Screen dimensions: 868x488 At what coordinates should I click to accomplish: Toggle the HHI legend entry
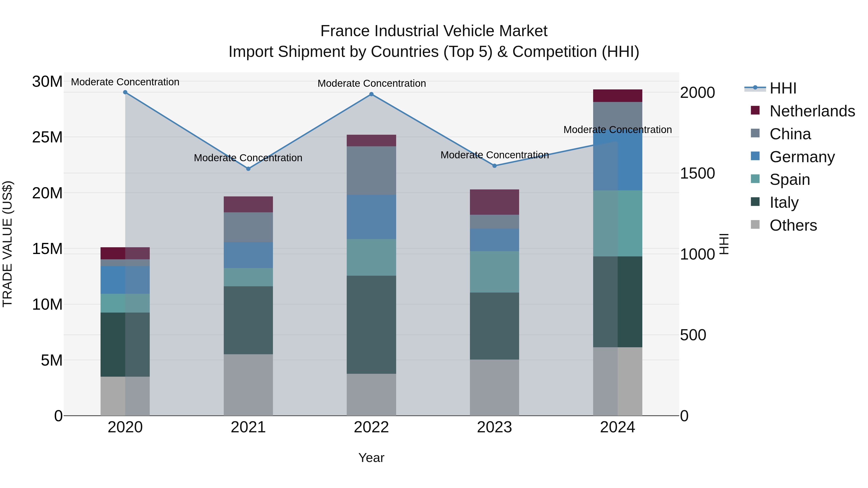tap(770, 88)
